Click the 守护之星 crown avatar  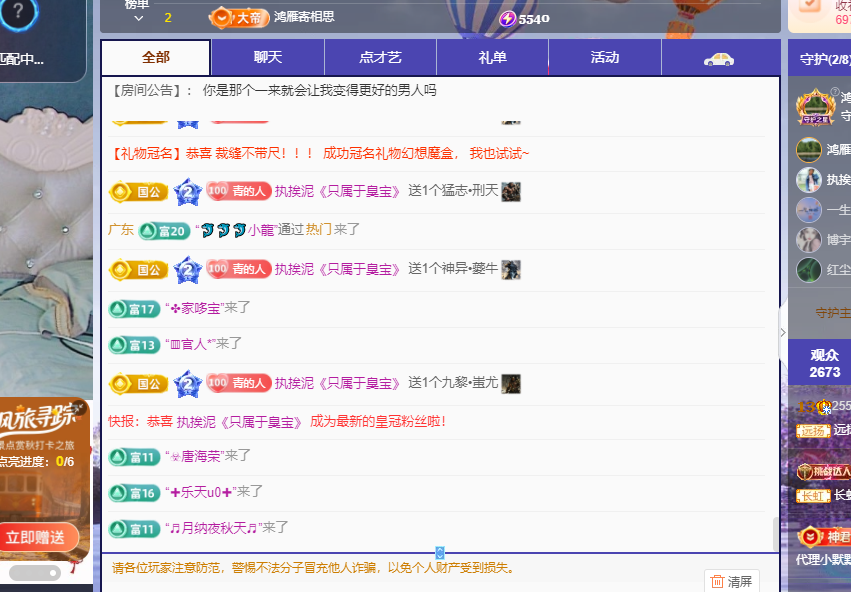click(815, 107)
